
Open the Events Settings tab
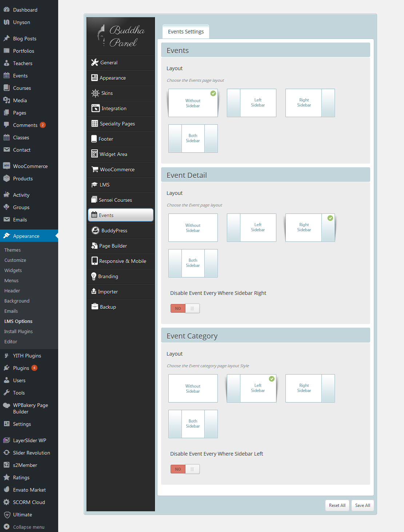point(186,32)
